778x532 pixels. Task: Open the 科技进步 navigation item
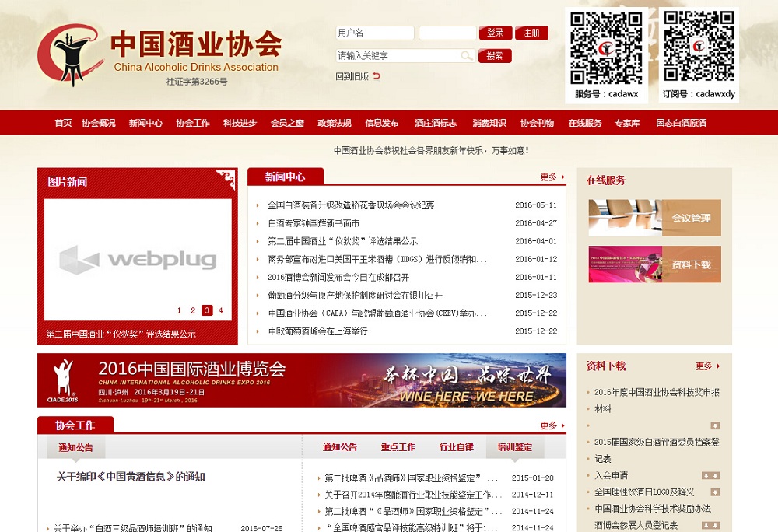(240, 123)
